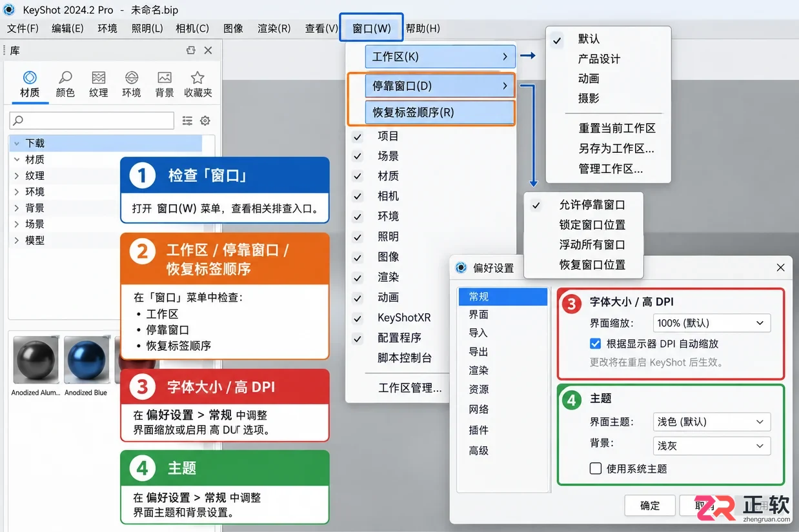Viewport: 799px width, 532px height.
Task: Collapse the 下载 tree folder
Action: pos(17,143)
